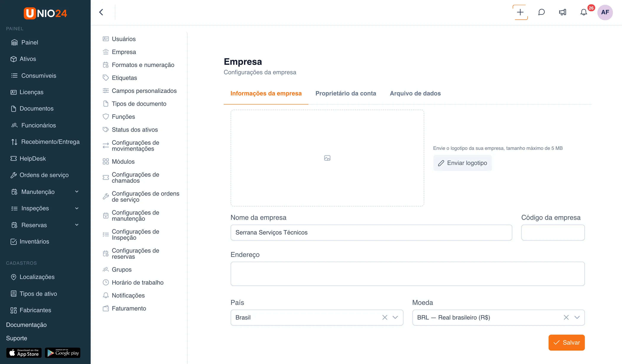
Task: Expand the Reservas submenu
Action: pyautogui.click(x=77, y=225)
